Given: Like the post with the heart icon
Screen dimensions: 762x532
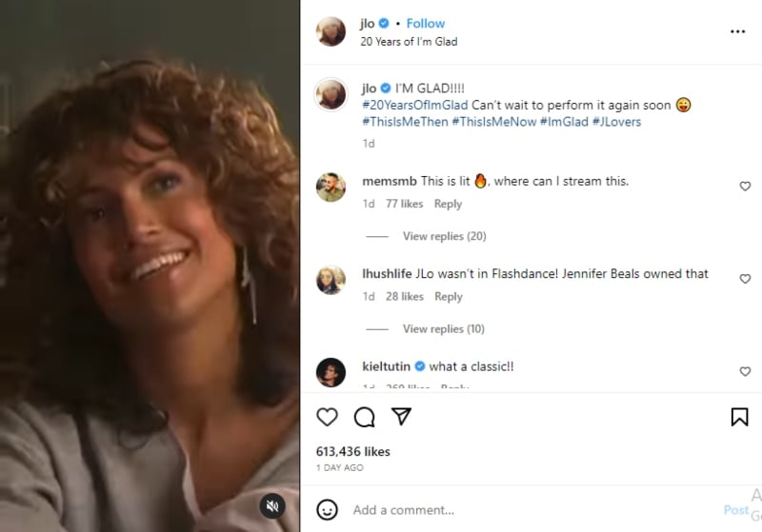Looking at the screenshot, I should 327,417.
